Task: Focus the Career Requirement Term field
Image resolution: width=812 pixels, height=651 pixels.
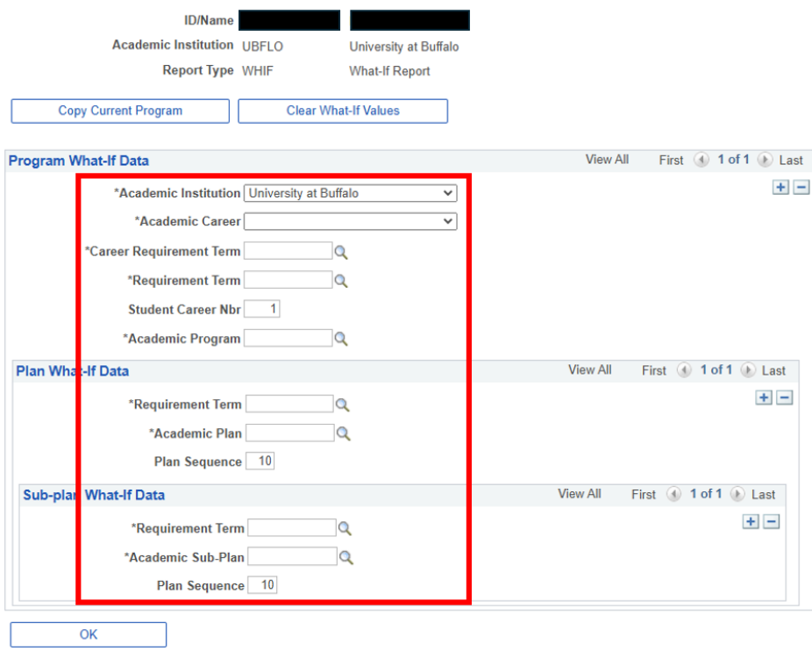Action: coord(288,251)
